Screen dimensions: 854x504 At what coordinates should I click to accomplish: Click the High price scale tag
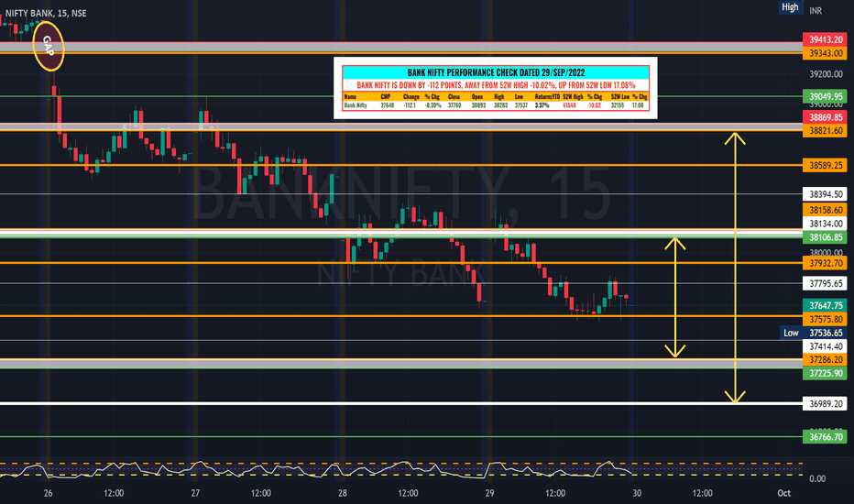pyautogui.click(x=790, y=7)
